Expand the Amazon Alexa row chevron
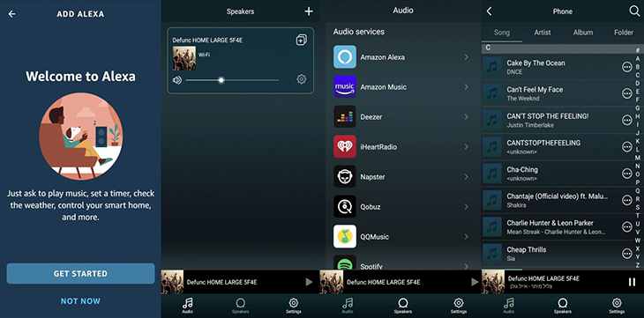 click(x=466, y=57)
